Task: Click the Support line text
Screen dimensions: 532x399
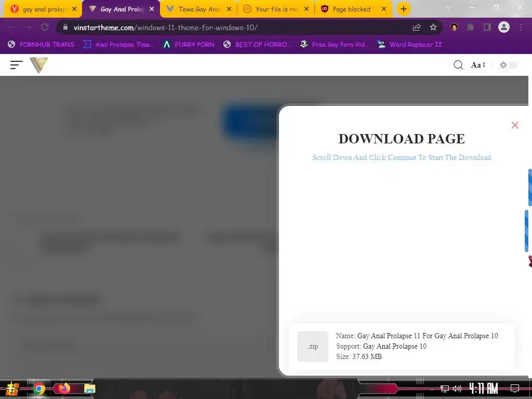Action: tap(381, 346)
